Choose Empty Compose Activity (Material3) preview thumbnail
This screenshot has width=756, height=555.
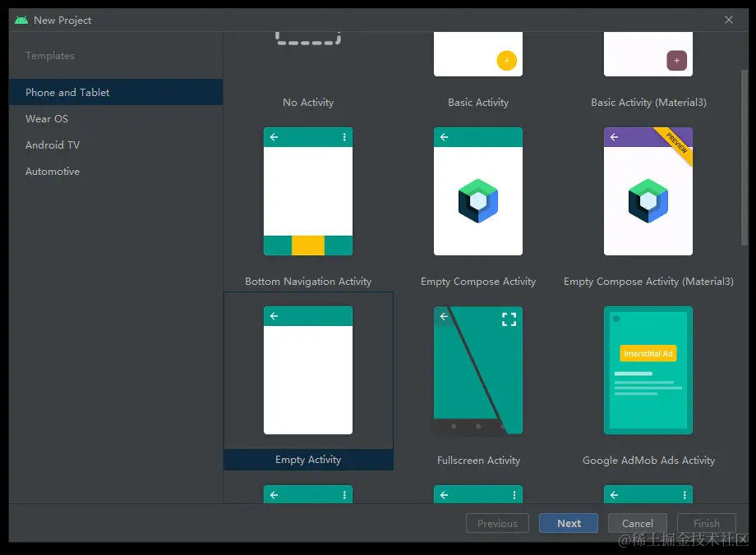pos(648,191)
